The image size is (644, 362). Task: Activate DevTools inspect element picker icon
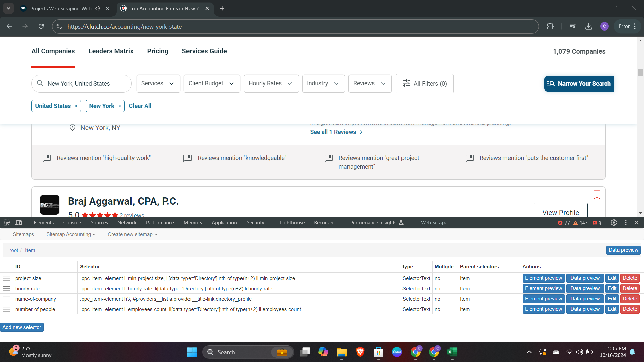click(7, 223)
